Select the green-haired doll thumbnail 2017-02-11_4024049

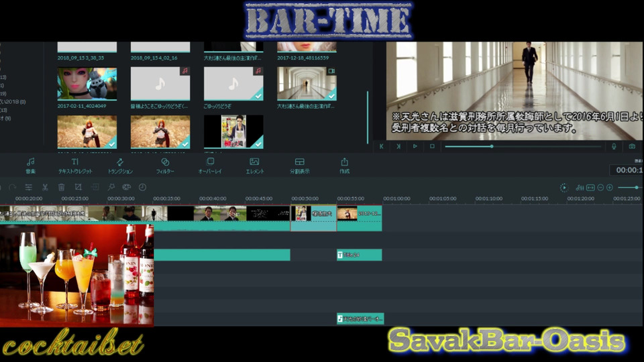click(87, 84)
